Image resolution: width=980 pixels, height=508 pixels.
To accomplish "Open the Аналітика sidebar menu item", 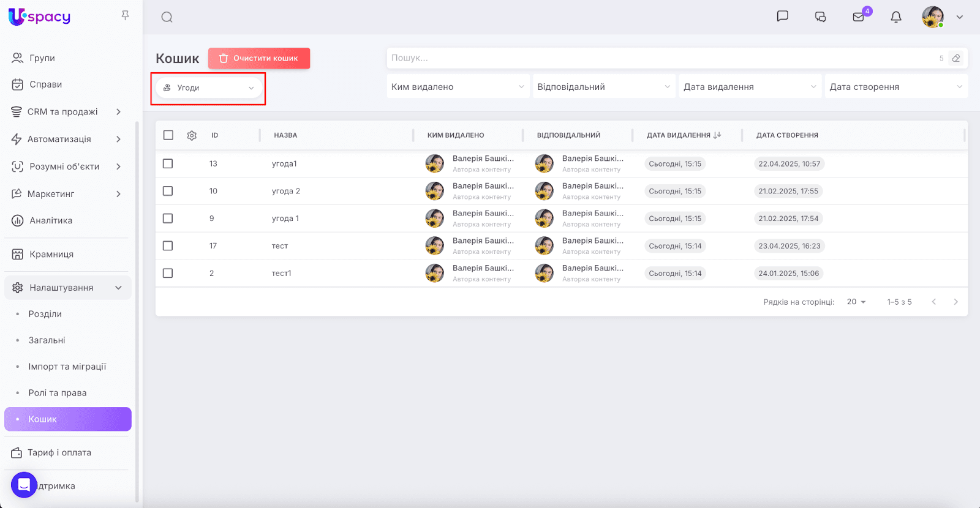I will click(51, 220).
